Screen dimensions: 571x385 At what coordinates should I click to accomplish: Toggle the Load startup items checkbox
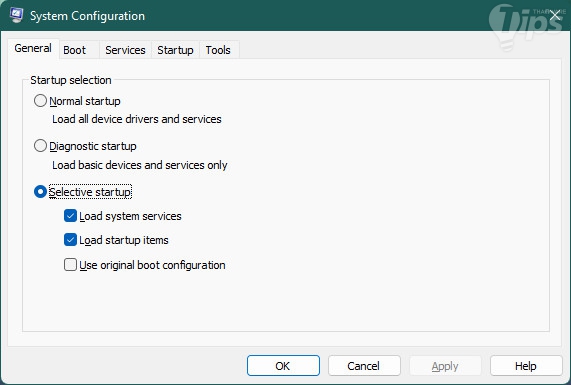click(70, 240)
